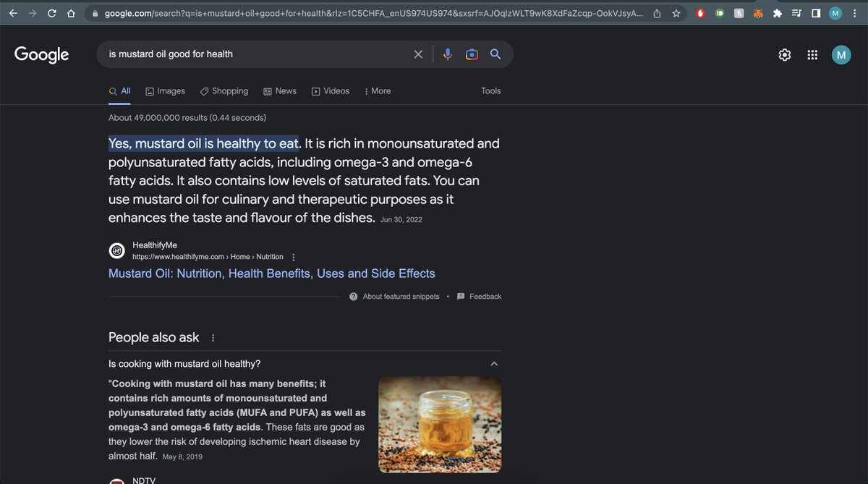Open the media controls playlist icon
The image size is (868, 484).
[796, 13]
